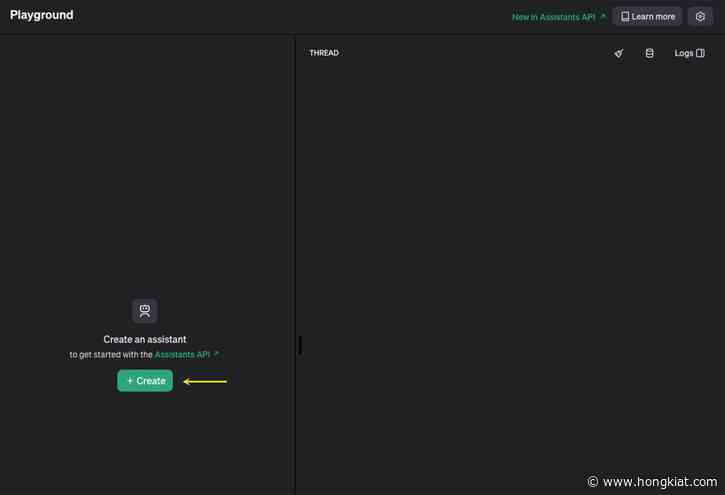
Task: Click the panel resize handle beside the thread
Action: click(x=300, y=345)
